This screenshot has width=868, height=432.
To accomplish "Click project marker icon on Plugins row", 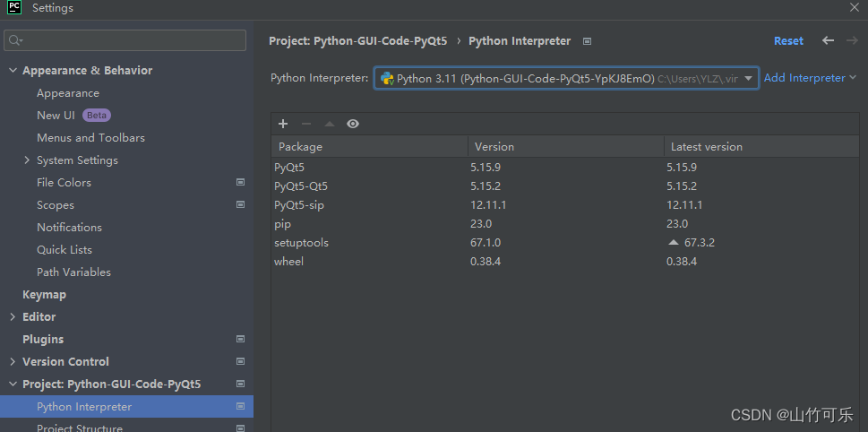I will 240,339.
